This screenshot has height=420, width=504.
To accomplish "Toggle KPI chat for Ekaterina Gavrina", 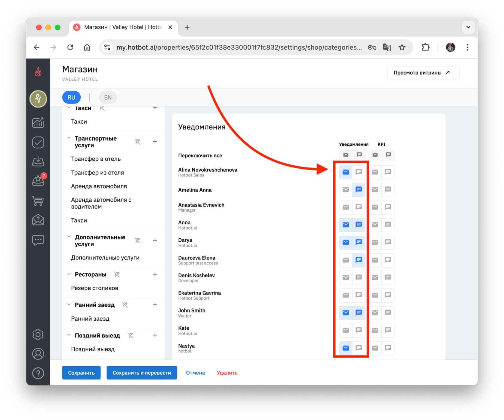I will [388, 295].
